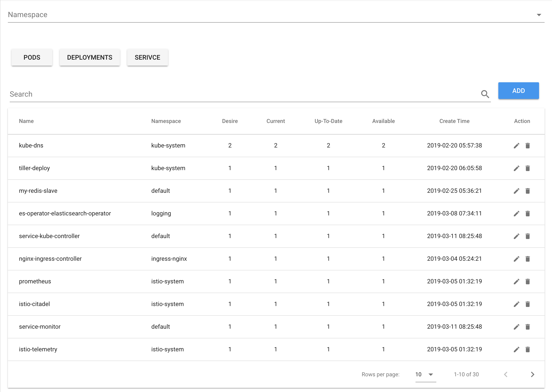Click the search magnifier icon
Image resolution: width=552 pixels, height=392 pixels.
[x=485, y=94]
